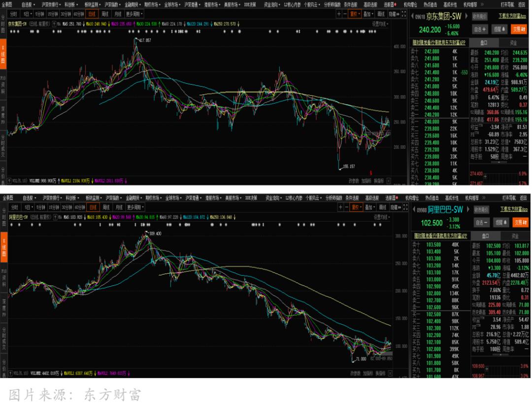Click 改参数 in 京东集团 volume panel
The image size is (532, 411).
[x=354, y=181]
